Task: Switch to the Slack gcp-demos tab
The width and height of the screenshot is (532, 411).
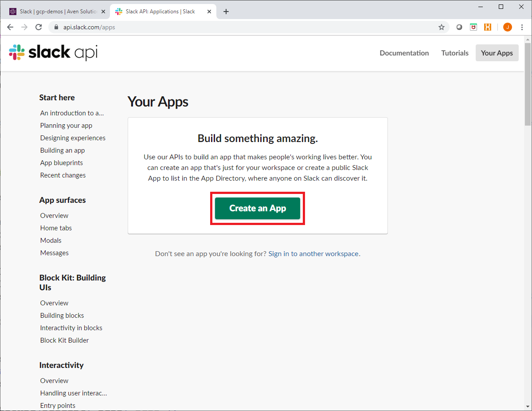Action: click(x=57, y=12)
